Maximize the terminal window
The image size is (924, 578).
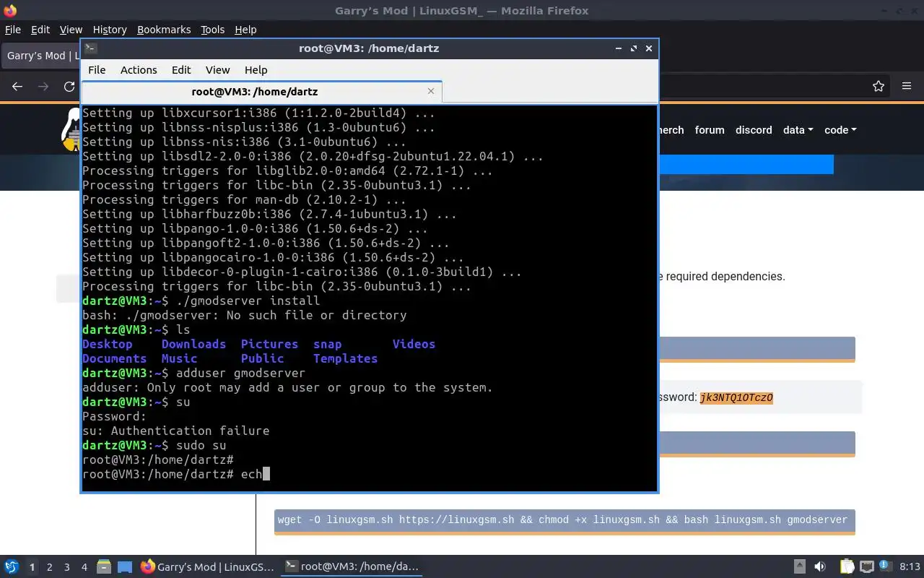point(634,48)
